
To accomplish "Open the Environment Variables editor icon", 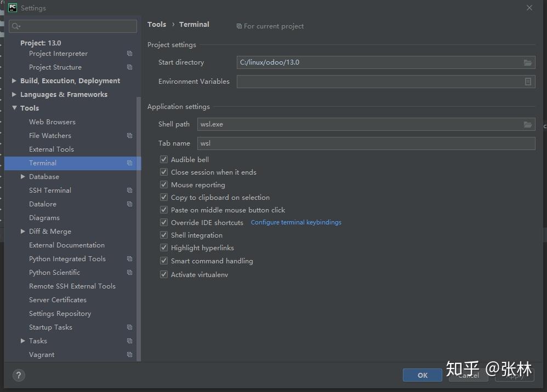I will pos(528,82).
